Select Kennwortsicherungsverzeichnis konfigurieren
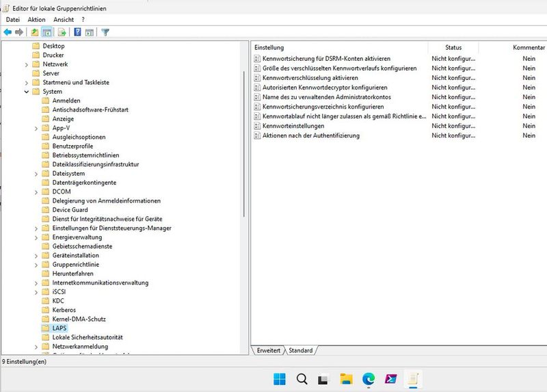 click(x=323, y=107)
